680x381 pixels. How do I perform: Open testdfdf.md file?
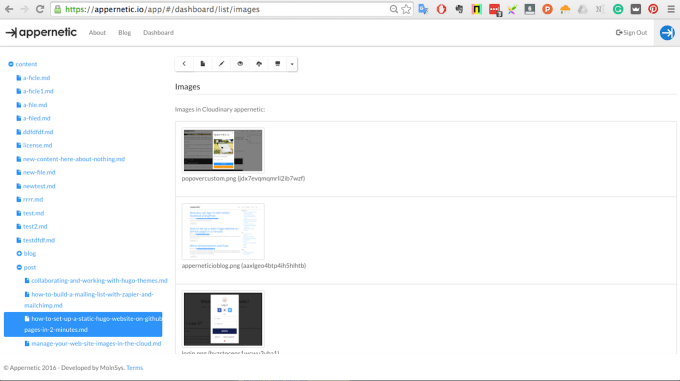click(x=39, y=240)
